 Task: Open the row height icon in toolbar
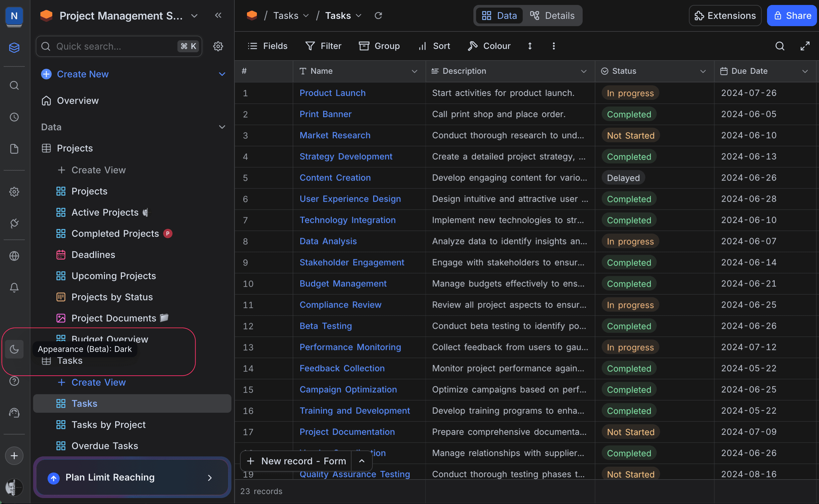click(x=530, y=46)
